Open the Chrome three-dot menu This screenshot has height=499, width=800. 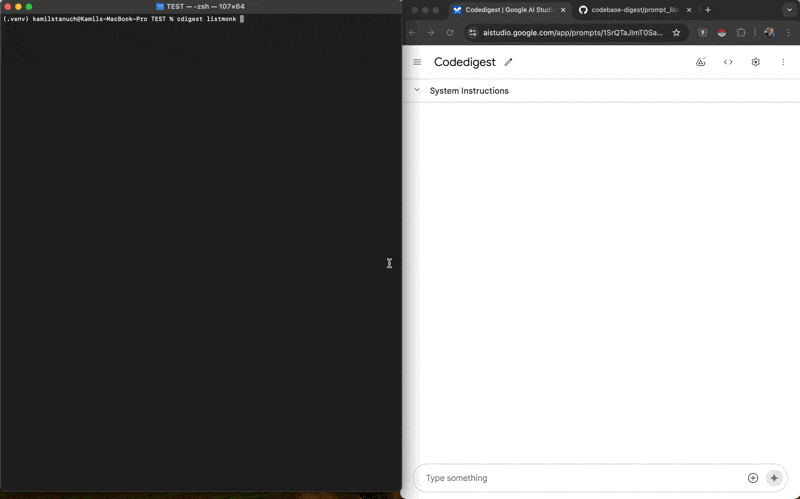pyautogui.click(x=789, y=32)
